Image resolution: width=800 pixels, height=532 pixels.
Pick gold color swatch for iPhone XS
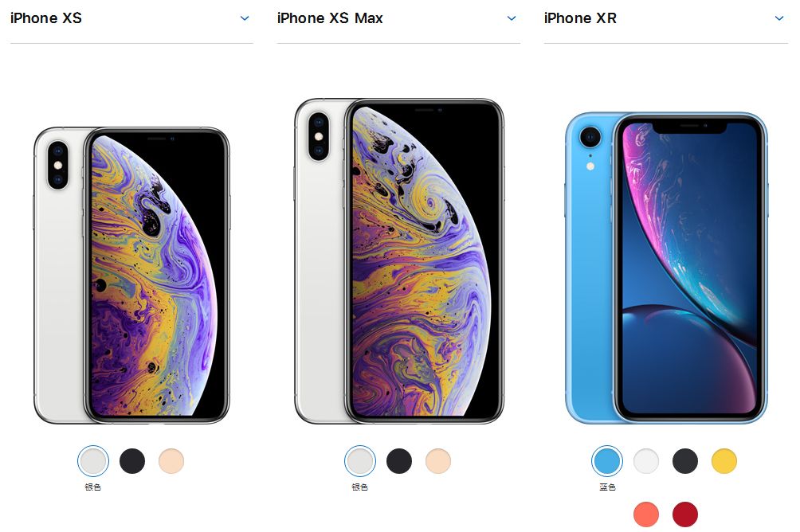pos(171,461)
